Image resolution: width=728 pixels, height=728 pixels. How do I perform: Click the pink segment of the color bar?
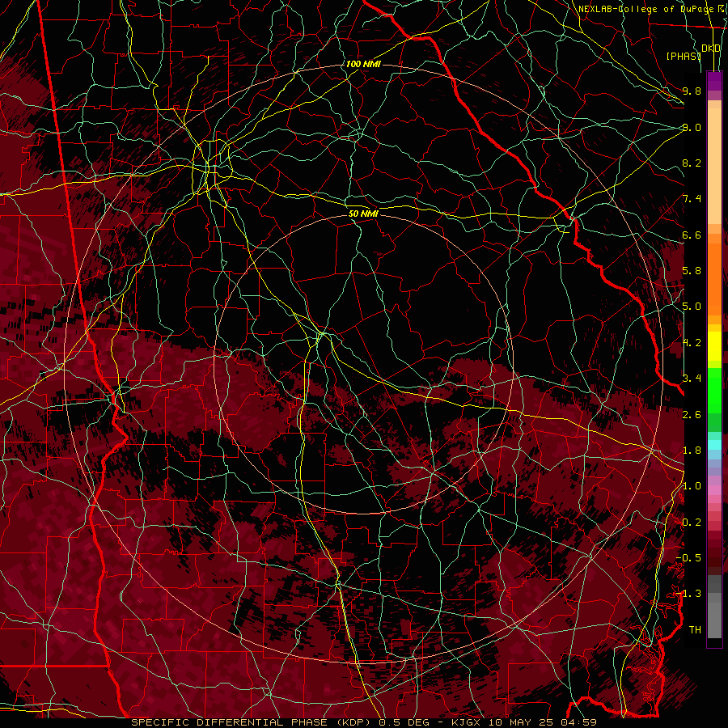(x=714, y=490)
